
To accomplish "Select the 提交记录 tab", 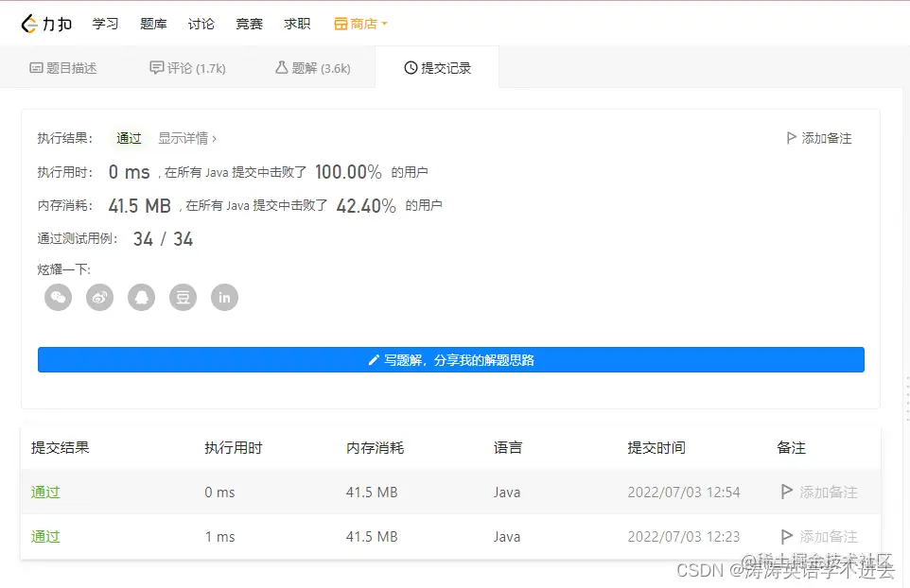I will [437, 67].
